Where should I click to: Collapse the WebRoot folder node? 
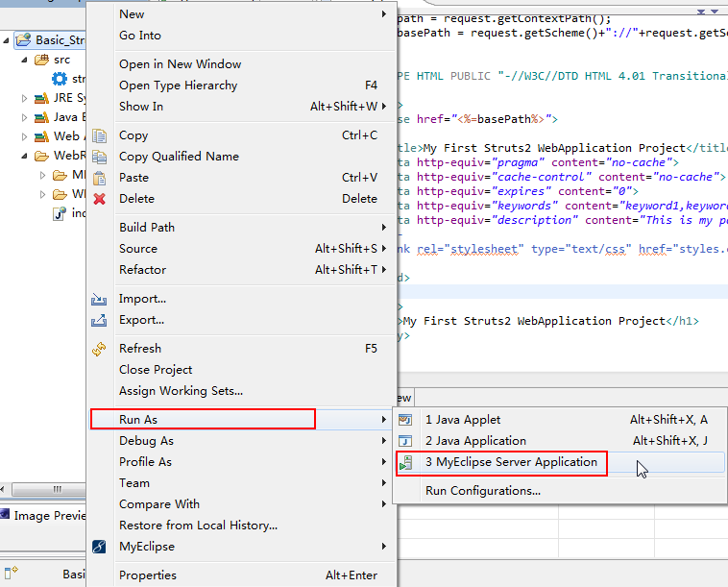coord(24,156)
